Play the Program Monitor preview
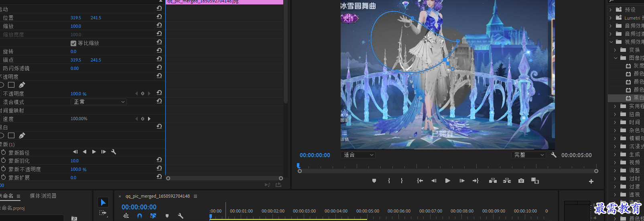This screenshot has width=644, height=221. 447,181
